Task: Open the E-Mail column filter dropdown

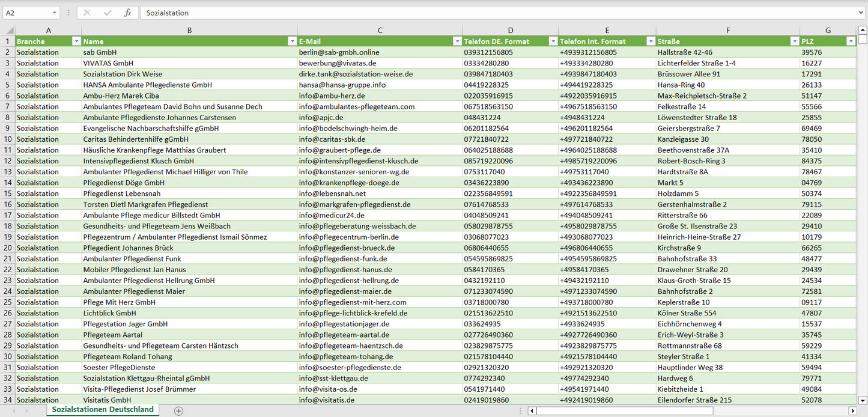Action: 457,41
